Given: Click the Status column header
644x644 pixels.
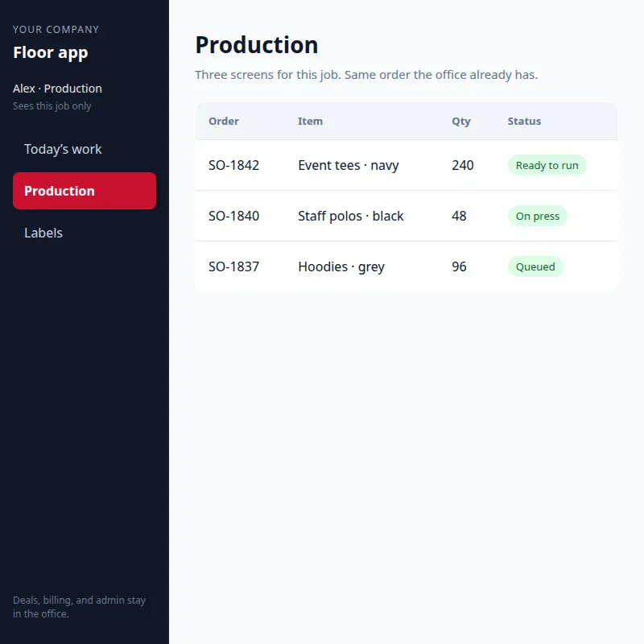Looking at the screenshot, I should (524, 122).
